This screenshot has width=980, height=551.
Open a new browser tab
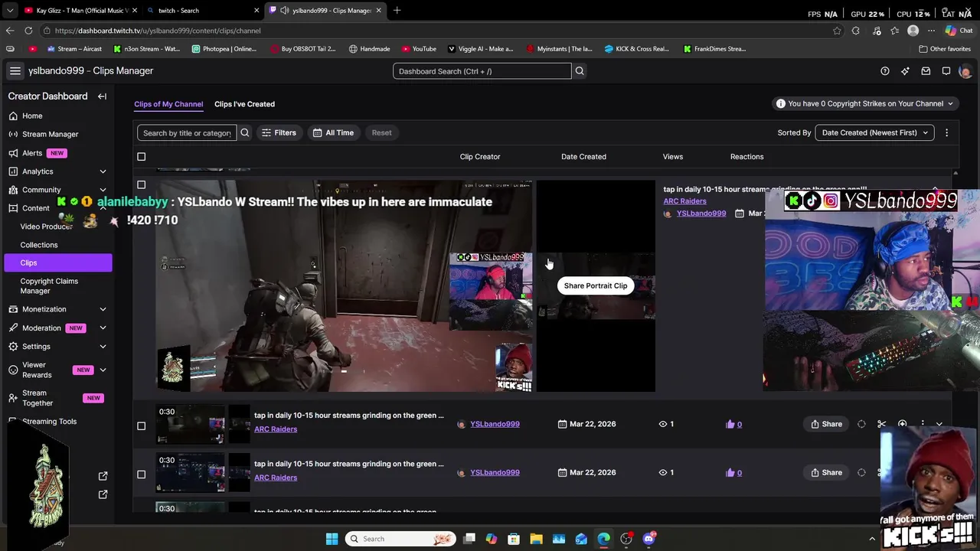[x=397, y=11]
